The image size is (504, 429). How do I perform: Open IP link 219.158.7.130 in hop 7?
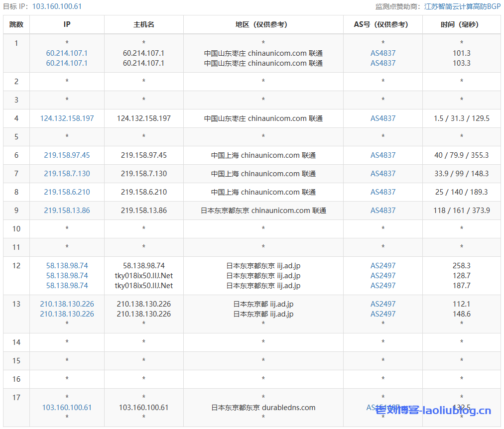pos(67,174)
